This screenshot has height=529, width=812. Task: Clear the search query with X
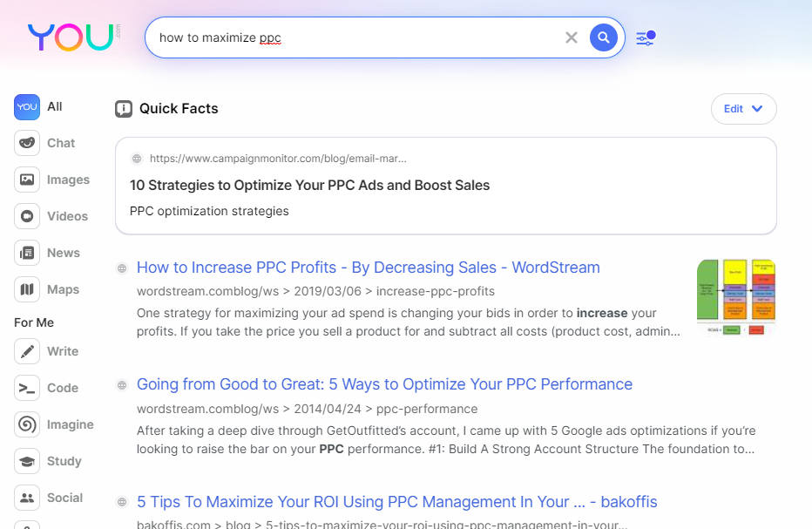572,37
